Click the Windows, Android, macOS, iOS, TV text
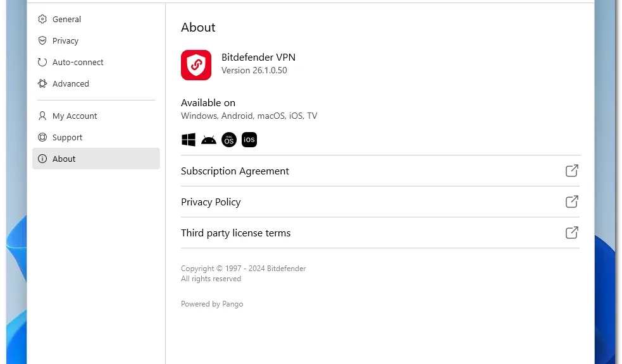 point(249,116)
